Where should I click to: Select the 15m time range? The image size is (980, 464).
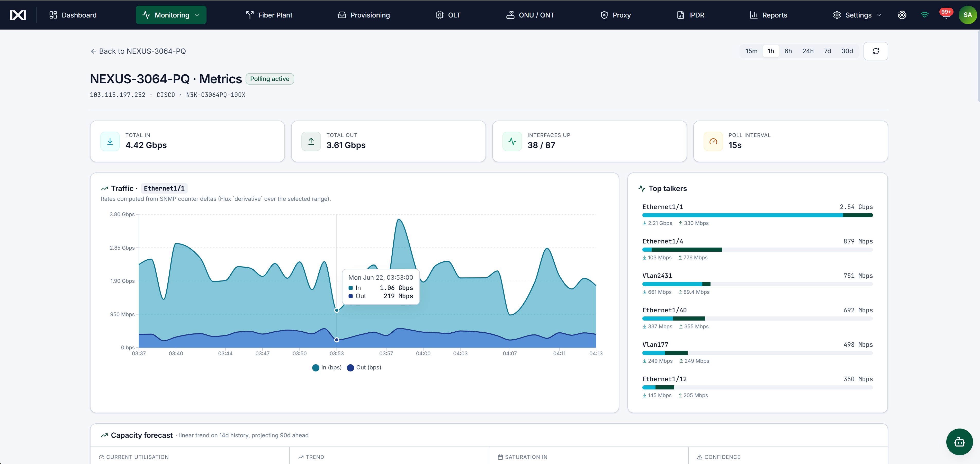coord(751,51)
